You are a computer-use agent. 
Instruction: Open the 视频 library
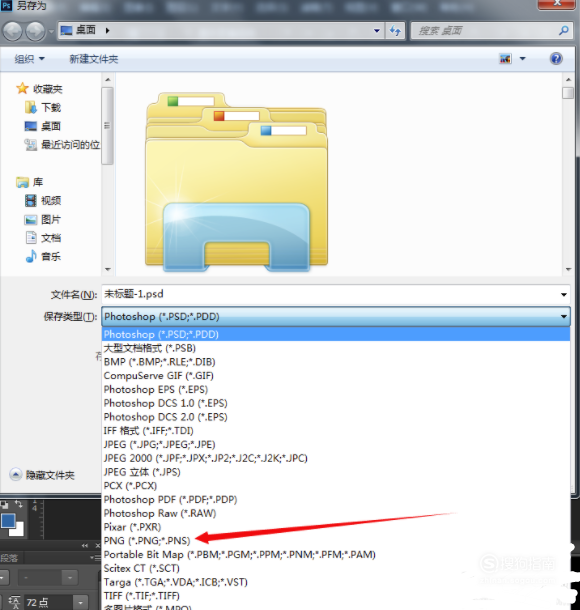click(43, 201)
